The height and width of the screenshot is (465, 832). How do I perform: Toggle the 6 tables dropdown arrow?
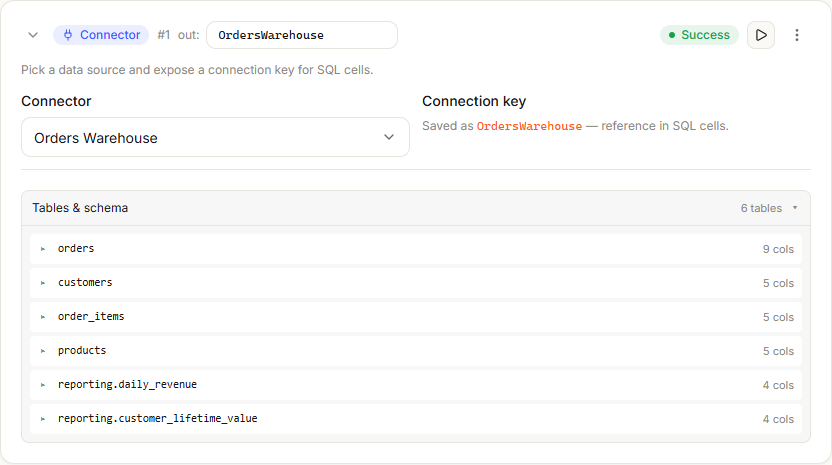click(795, 208)
